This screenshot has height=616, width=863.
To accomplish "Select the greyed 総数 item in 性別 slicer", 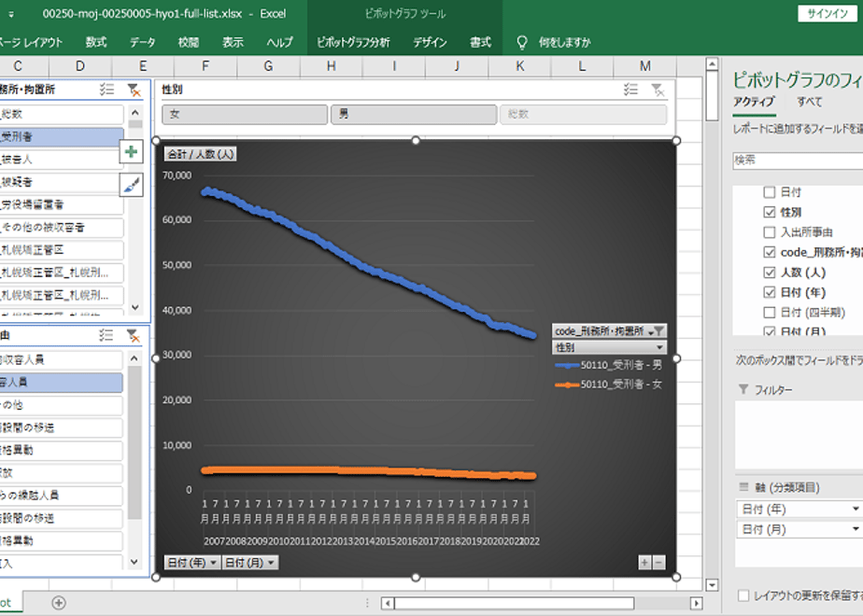I will [583, 115].
